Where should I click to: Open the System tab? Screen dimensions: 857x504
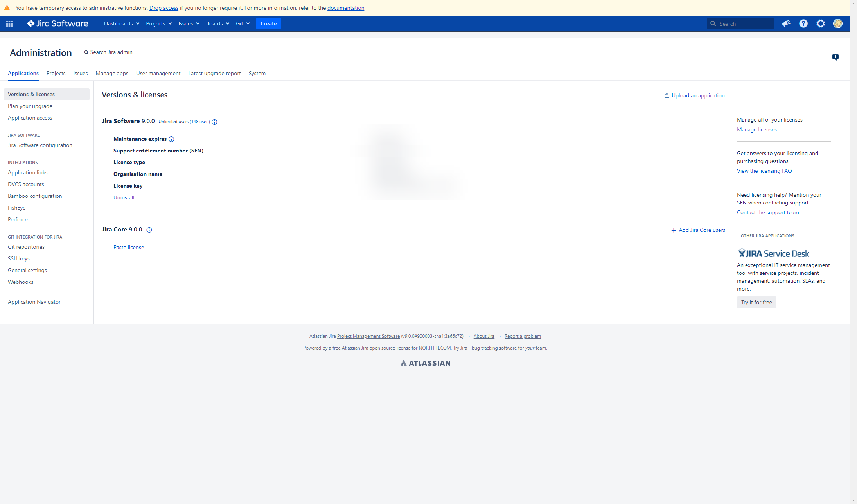tap(257, 73)
